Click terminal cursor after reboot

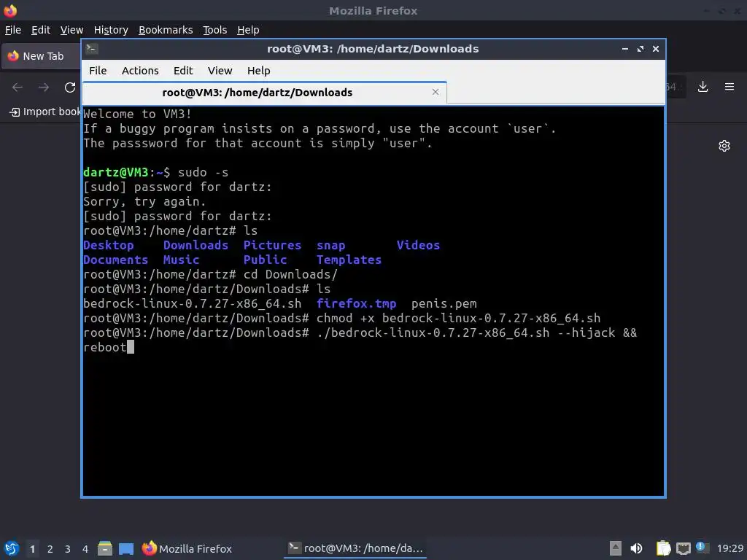click(131, 347)
